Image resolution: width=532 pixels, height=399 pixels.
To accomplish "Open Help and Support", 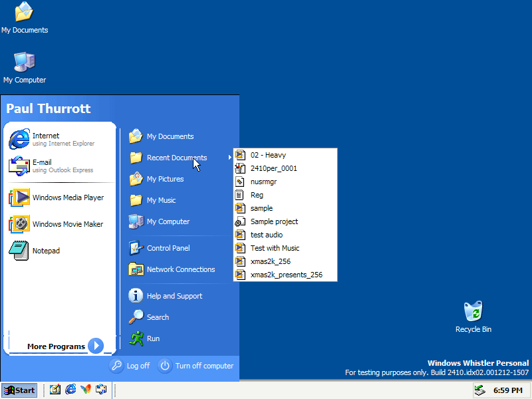I will pos(174,296).
